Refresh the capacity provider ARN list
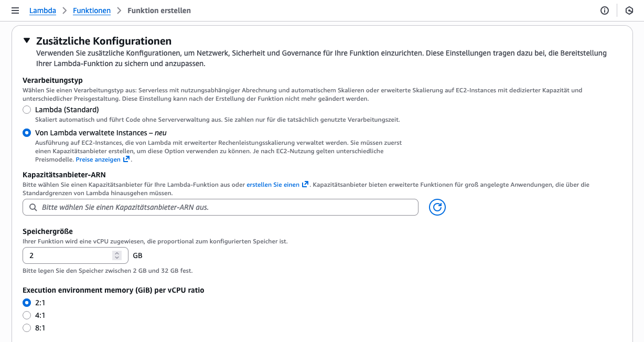 [437, 207]
